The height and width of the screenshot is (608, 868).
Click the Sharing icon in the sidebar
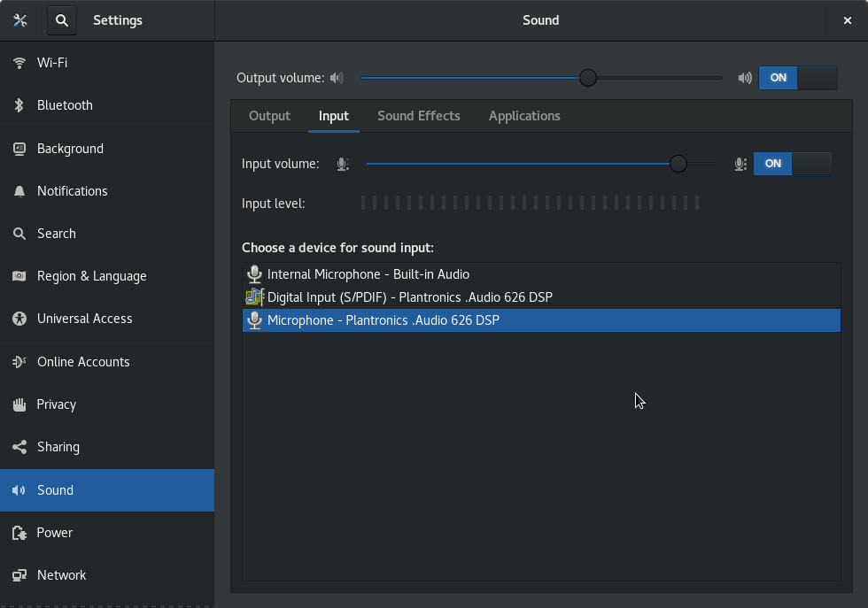click(19, 446)
